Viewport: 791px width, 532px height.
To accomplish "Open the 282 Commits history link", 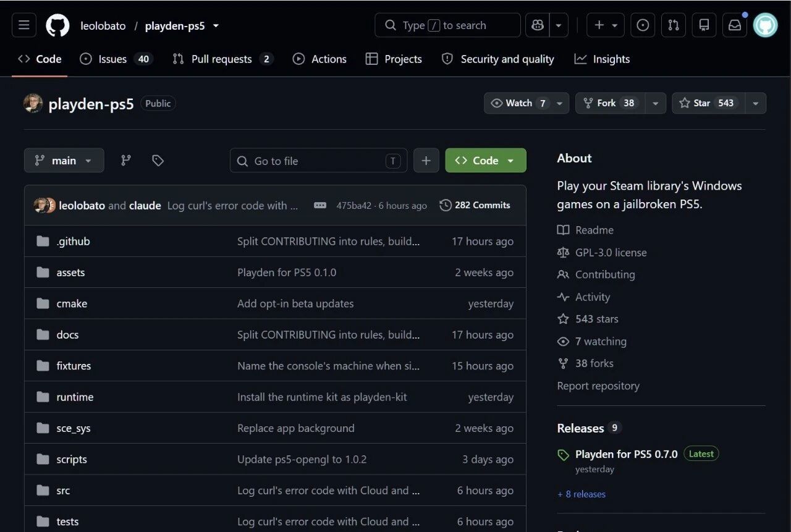I will (x=475, y=205).
